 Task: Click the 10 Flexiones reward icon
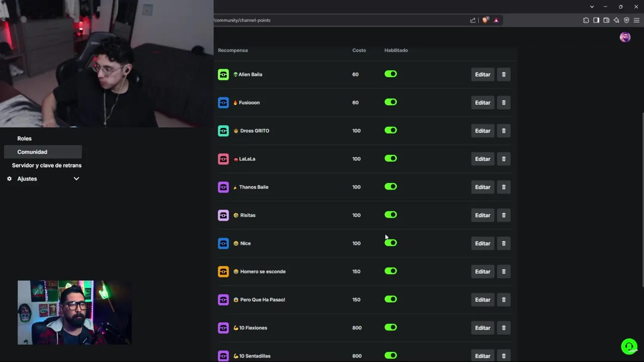coord(223,328)
